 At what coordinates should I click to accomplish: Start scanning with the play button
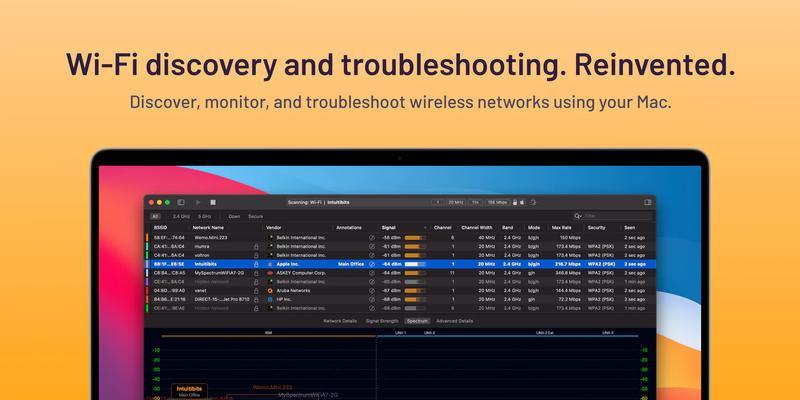pyautogui.click(x=198, y=203)
